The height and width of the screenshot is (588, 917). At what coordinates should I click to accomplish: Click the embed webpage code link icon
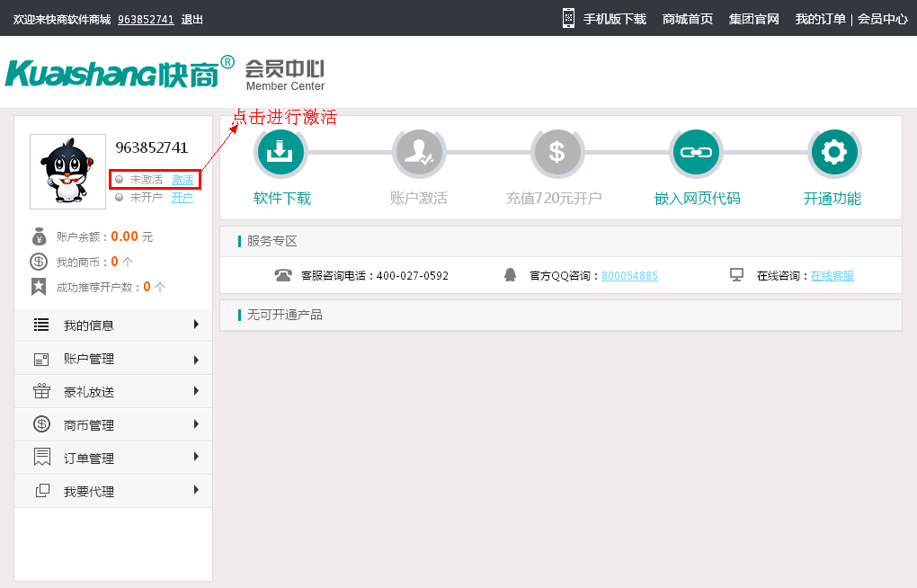(696, 153)
